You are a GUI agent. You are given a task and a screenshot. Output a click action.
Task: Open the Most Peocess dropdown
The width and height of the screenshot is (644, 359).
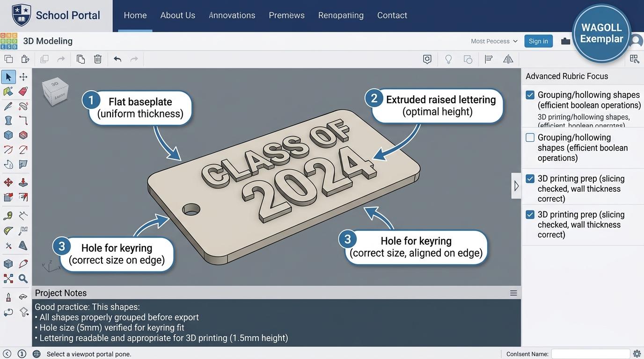click(494, 41)
